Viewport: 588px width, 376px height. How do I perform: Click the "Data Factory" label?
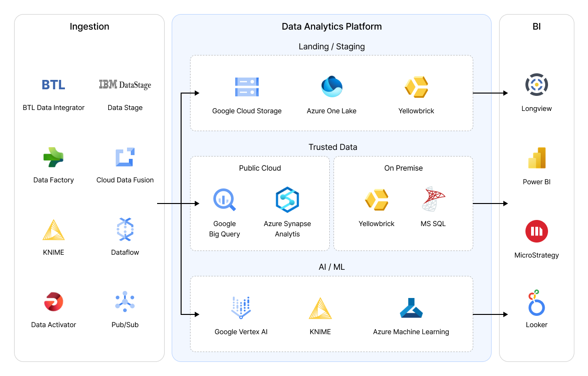pos(54,180)
